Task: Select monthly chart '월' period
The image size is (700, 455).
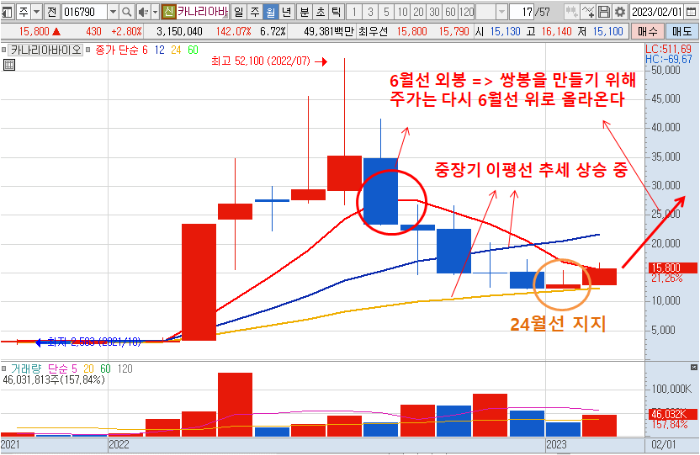Action: click(271, 12)
